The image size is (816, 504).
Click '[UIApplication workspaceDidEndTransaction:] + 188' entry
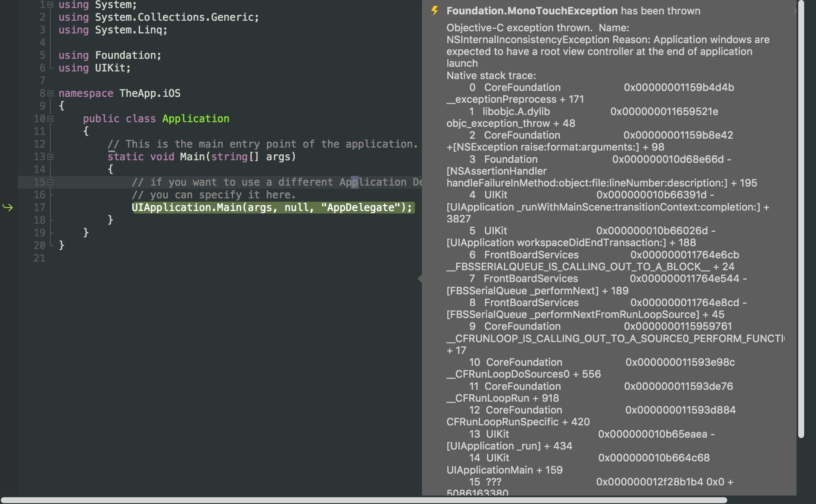point(571,243)
